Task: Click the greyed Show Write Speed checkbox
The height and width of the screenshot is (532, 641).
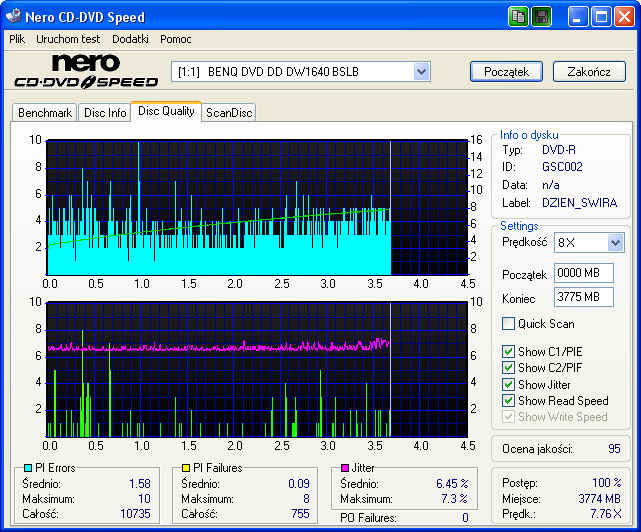Action: click(x=508, y=417)
